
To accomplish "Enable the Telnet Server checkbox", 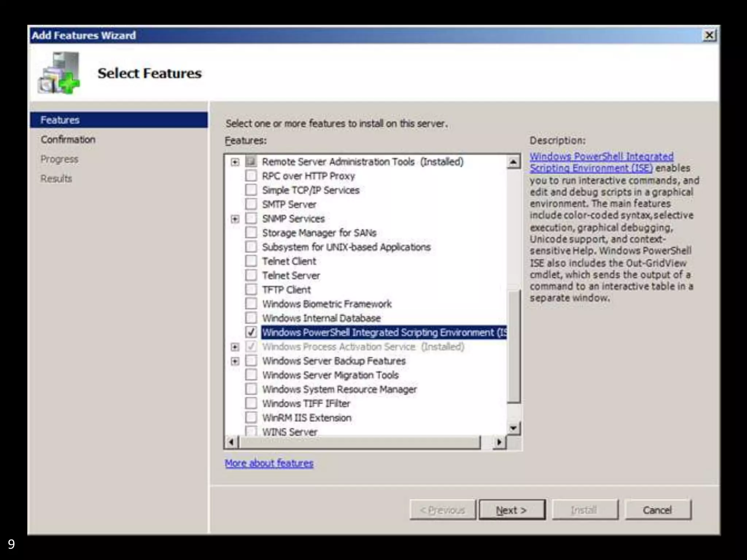I will (251, 275).
